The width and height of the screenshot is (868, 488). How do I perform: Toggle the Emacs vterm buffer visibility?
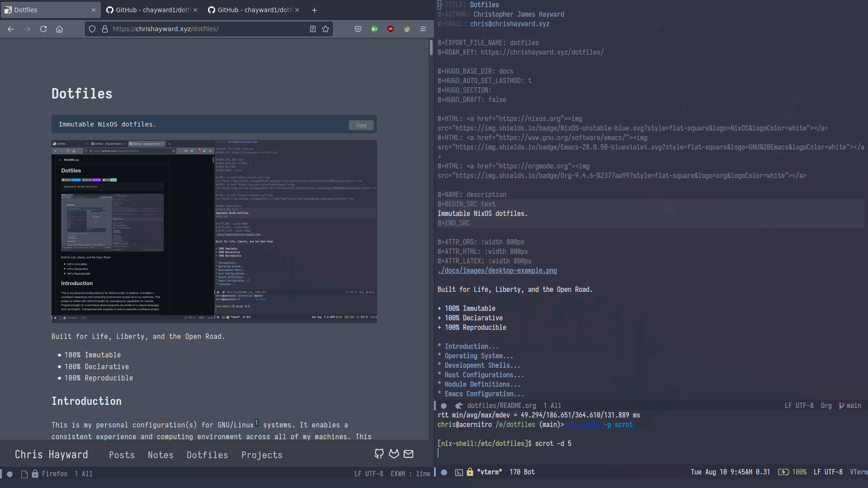(458, 472)
